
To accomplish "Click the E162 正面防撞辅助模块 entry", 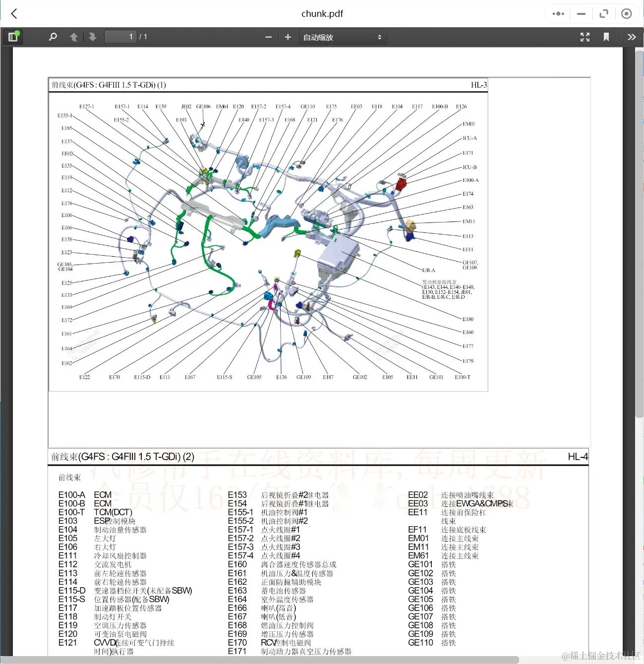I will tap(274, 582).
